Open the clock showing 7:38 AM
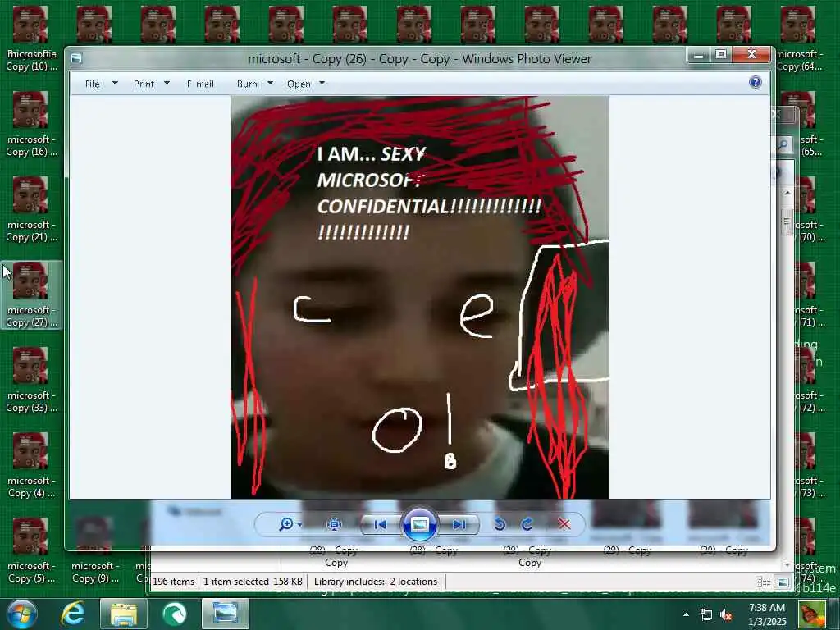 767,614
